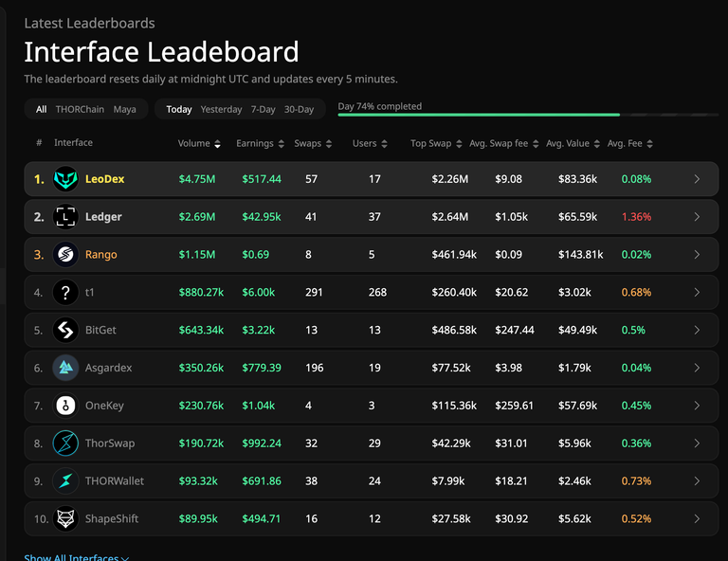Click the OneKey logo icon

tap(65, 406)
